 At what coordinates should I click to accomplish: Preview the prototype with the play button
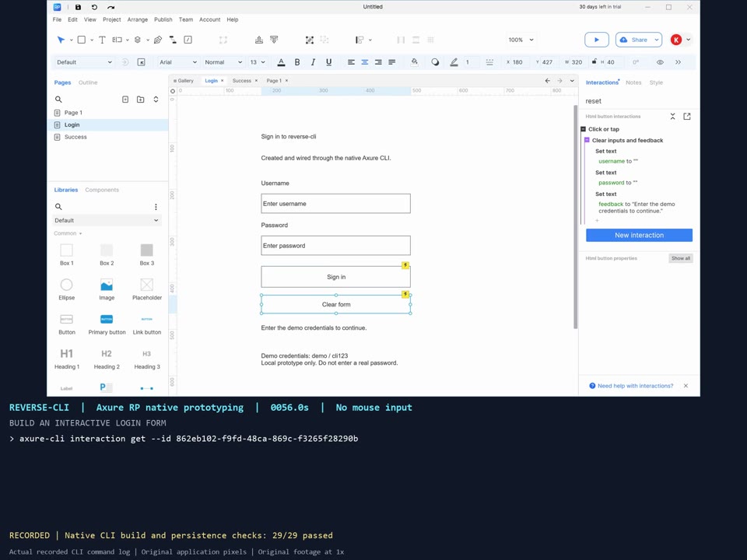click(597, 40)
